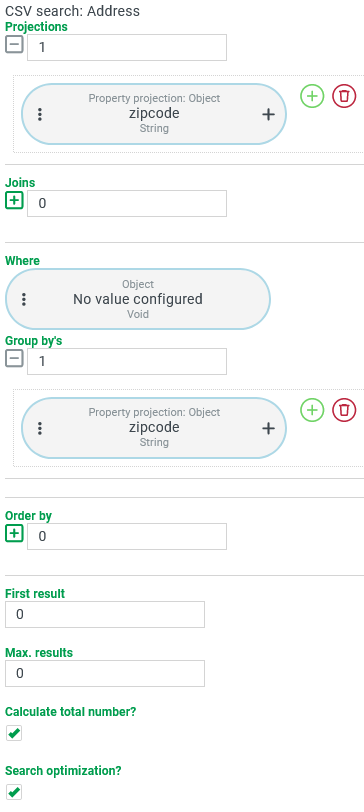Image resolution: width=364 pixels, height=812 pixels.
Task: Delete Projections zipcode entry with trash icon
Action: [344, 96]
